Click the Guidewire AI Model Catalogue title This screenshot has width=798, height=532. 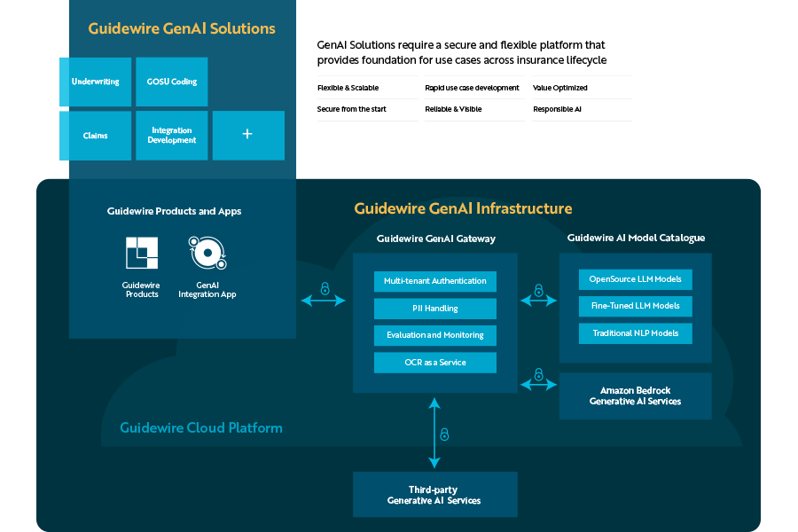click(x=636, y=238)
